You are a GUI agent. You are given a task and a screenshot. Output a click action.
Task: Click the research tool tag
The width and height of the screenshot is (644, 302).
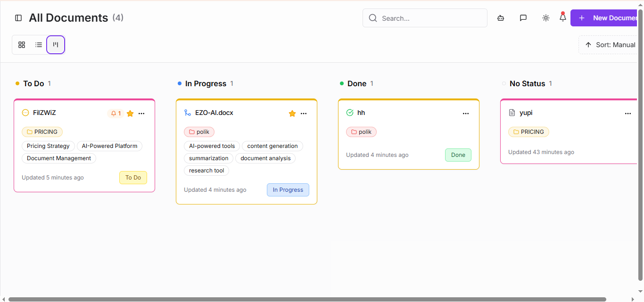[206, 171]
